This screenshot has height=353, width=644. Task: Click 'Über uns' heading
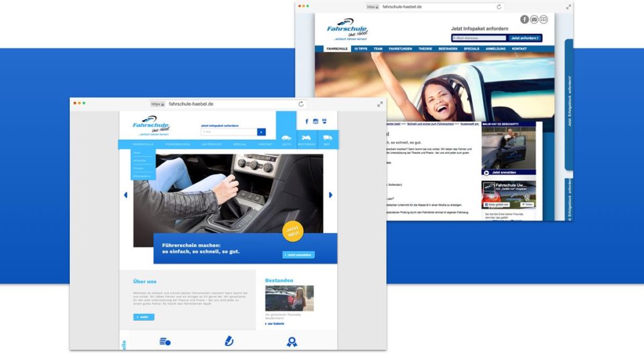(x=145, y=281)
